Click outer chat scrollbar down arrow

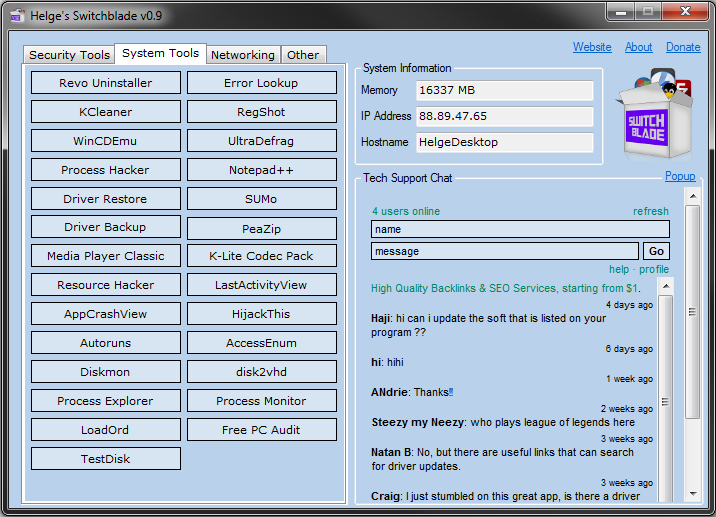pyautogui.click(x=693, y=494)
